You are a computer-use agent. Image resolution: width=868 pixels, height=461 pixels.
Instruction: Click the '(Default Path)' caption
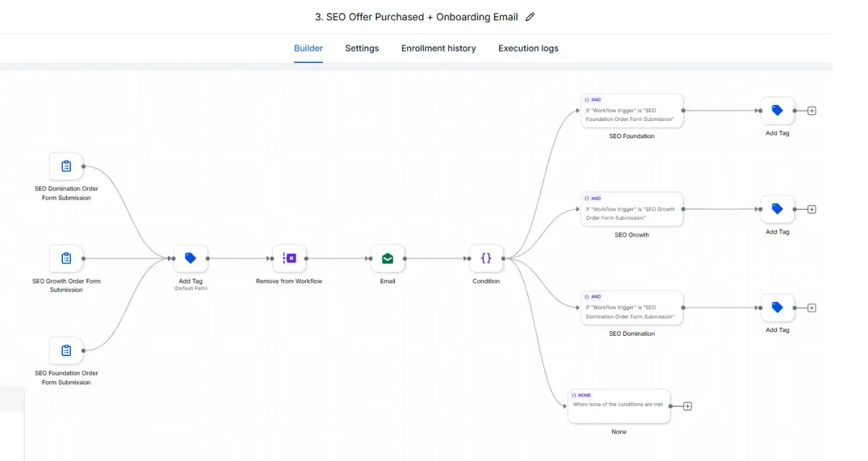(x=191, y=289)
